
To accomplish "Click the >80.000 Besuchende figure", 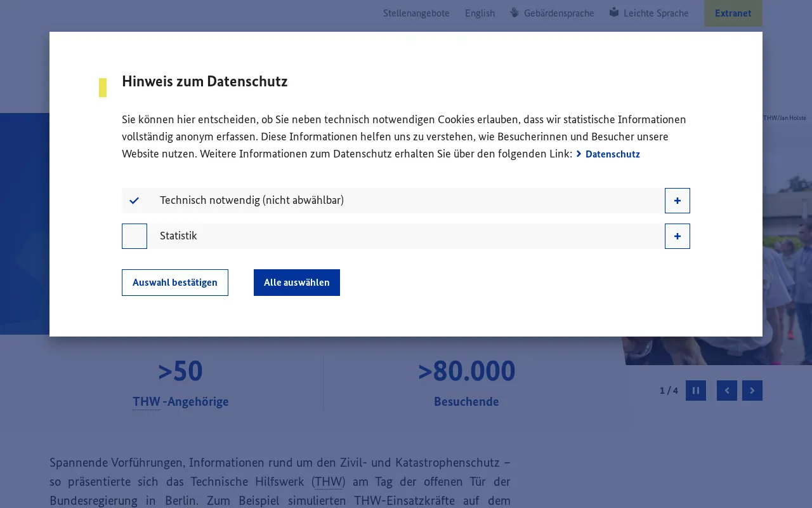I will click(466, 383).
